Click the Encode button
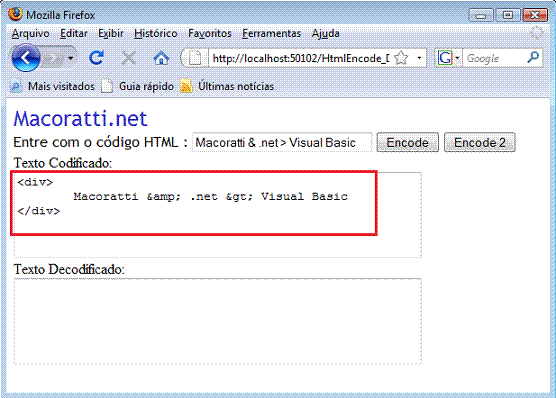 [x=407, y=142]
